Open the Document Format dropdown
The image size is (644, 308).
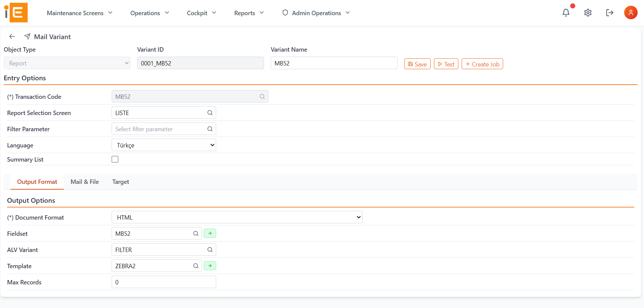point(236,217)
